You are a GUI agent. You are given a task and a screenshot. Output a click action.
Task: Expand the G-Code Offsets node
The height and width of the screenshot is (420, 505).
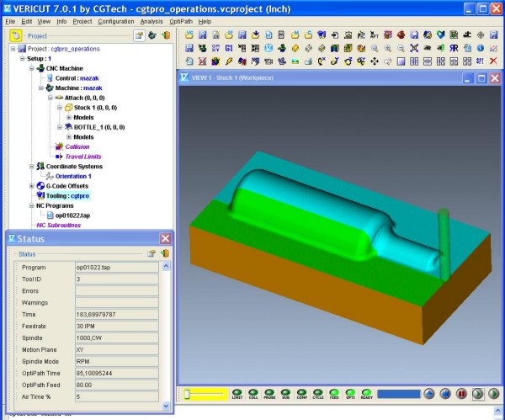tap(32, 186)
